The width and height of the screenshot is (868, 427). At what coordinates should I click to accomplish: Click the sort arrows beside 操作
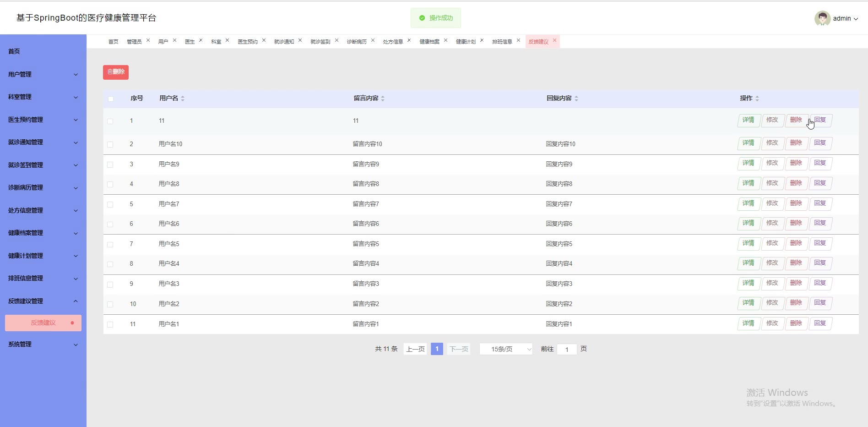pyautogui.click(x=757, y=99)
